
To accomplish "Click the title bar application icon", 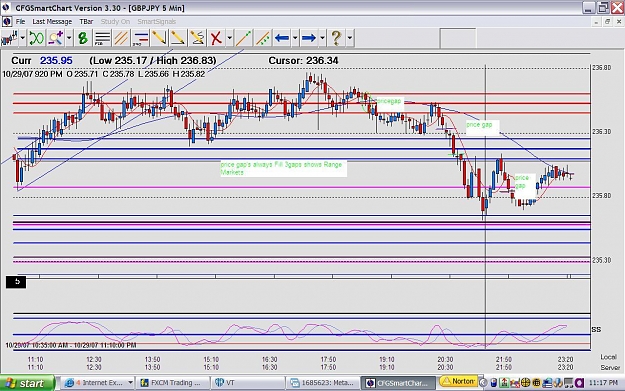I will [x=6, y=8].
